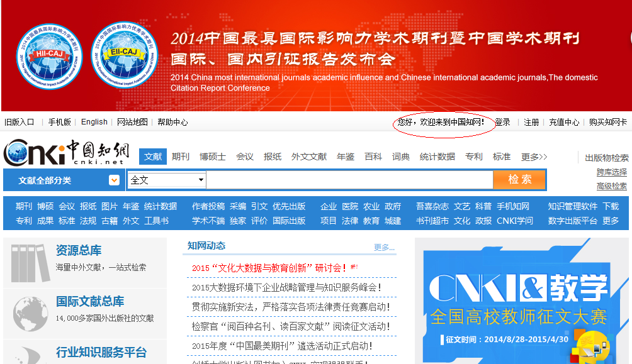The image size is (632, 364).
Task: Open the 资源总库 heading link
Action: pyautogui.click(x=79, y=250)
